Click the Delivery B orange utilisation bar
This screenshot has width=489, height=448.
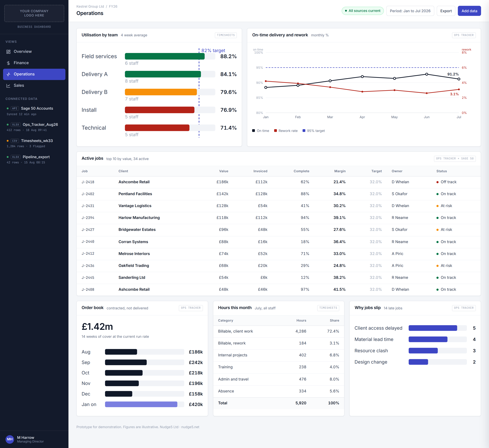[x=161, y=92]
